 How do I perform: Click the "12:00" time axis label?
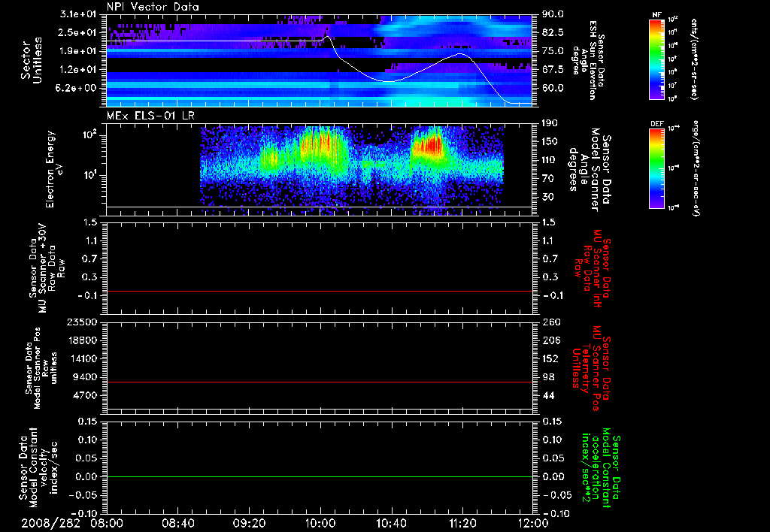tap(533, 523)
